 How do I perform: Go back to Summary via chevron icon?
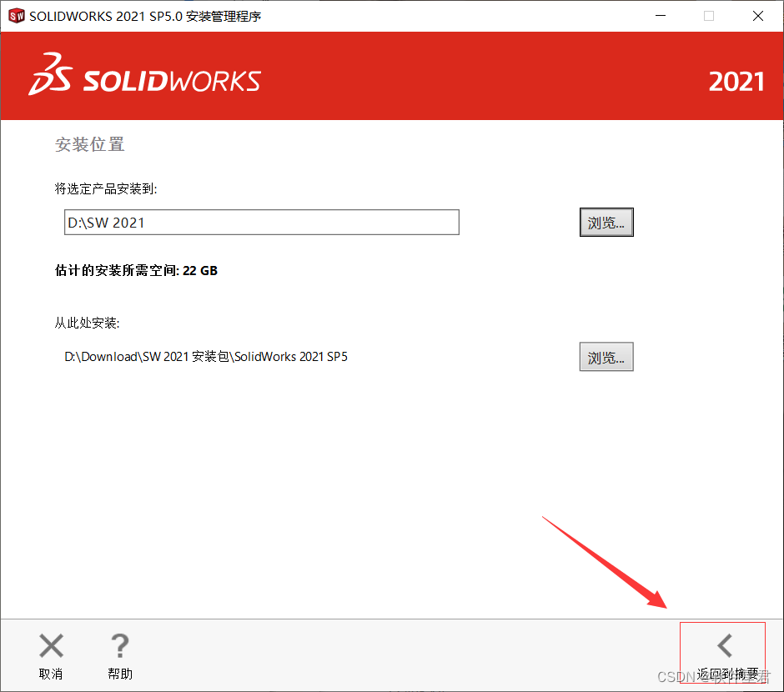(725, 645)
